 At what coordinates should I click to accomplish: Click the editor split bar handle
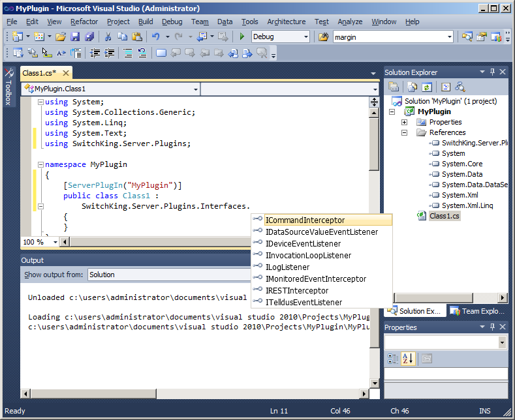[x=374, y=102]
